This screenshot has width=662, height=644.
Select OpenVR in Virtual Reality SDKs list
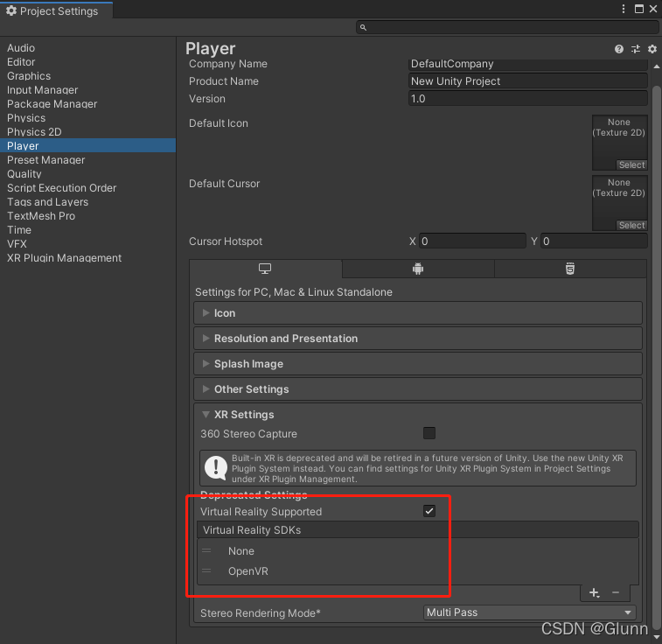click(418, 571)
